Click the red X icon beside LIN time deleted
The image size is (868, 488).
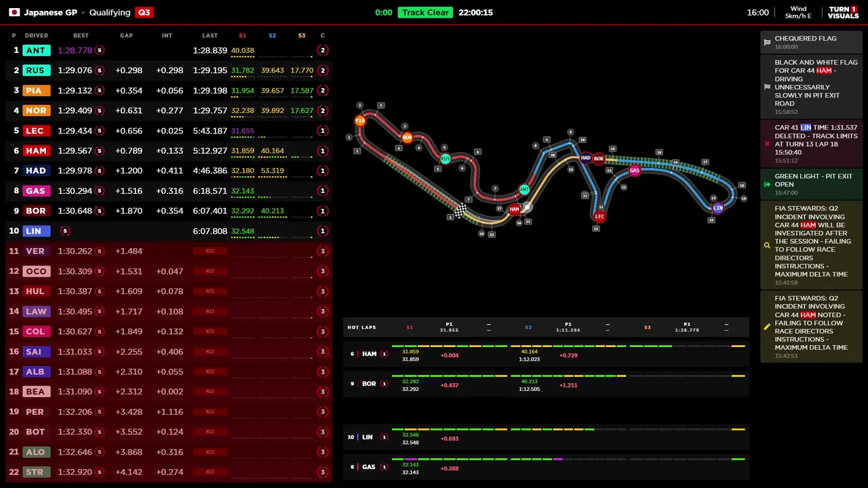click(x=767, y=144)
